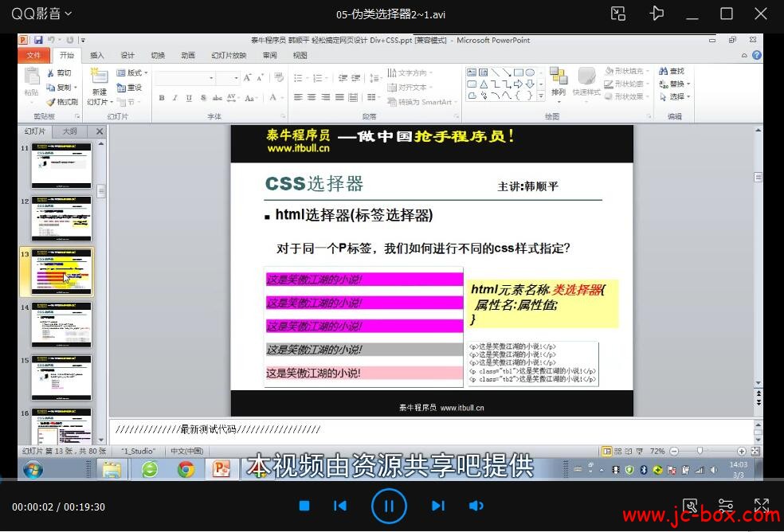The width and height of the screenshot is (784, 532).
Task: Open the character spacing AV menu
Action: [233, 98]
